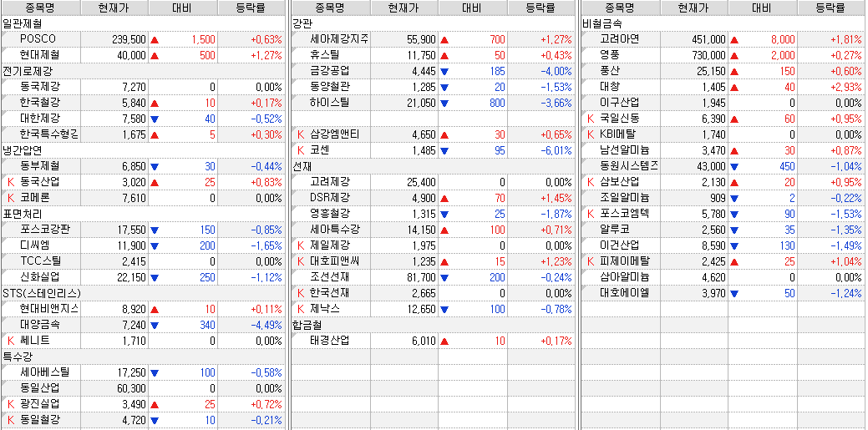Click the 강관 category header row
This screenshot has height=430, width=868.
point(433,24)
